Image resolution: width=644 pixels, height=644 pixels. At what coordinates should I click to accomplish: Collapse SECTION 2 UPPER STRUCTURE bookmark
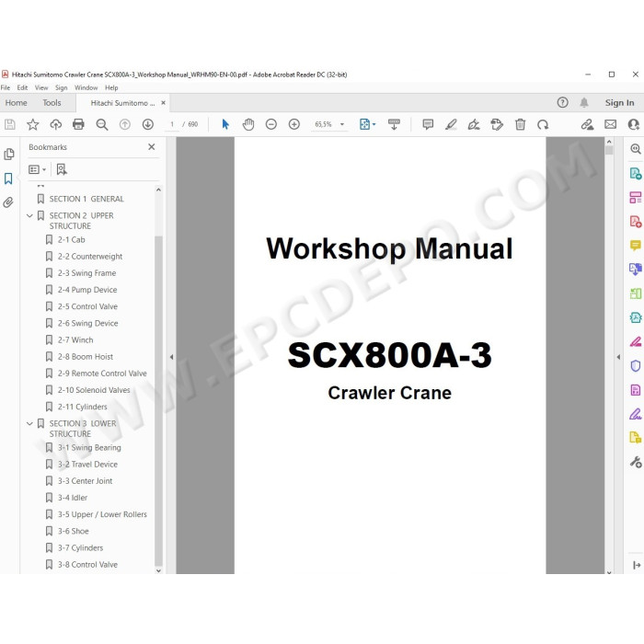pyautogui.click(x=29, y=215)
